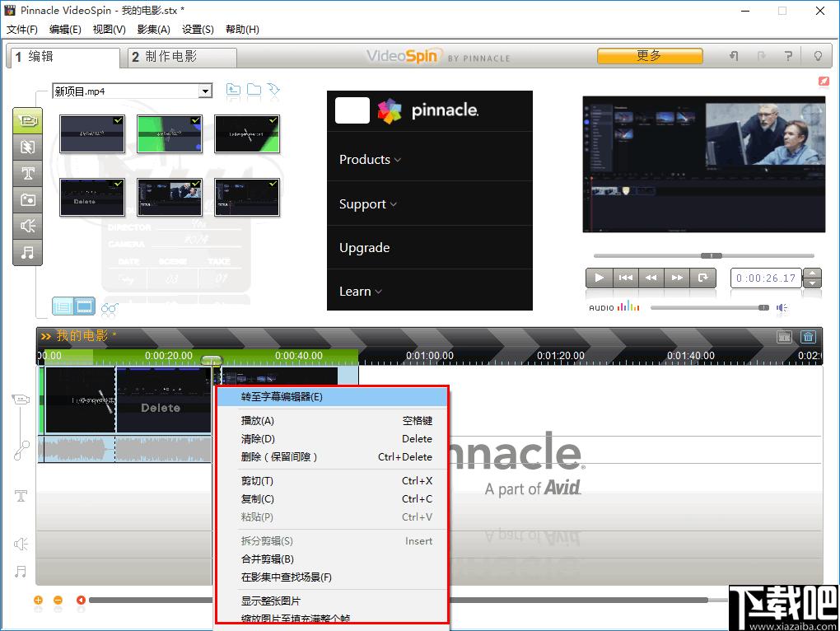Click the browse folder icon beside dropdown

point(254,90)
